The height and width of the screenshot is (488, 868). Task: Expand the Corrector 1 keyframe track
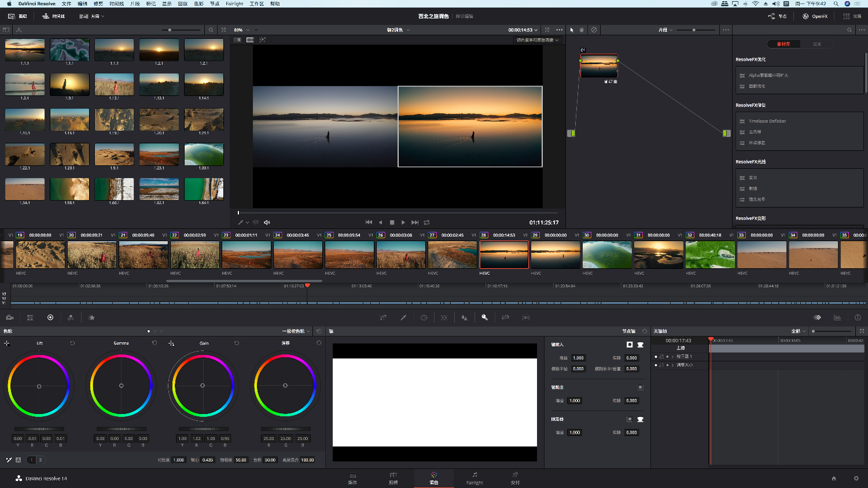point(672,356)
